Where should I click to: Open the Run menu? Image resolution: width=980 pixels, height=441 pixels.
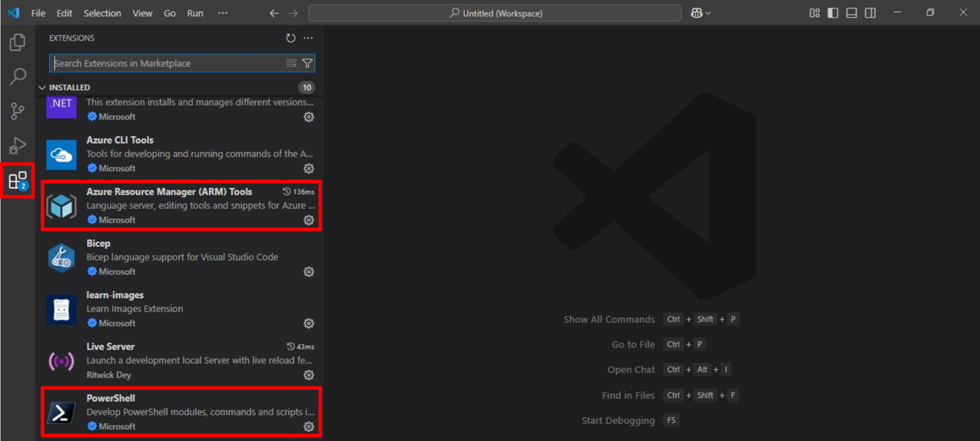195,12
